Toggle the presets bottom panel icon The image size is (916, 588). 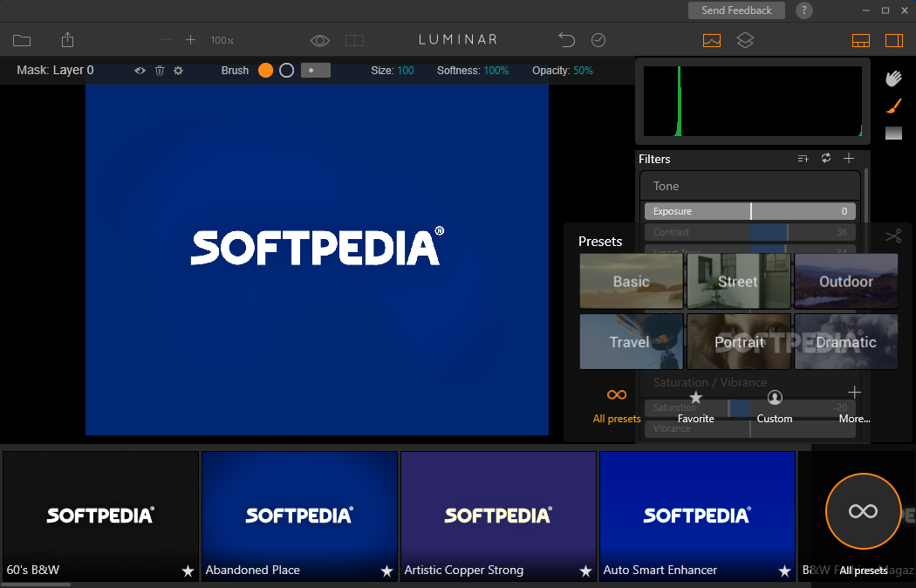[861, 40]
